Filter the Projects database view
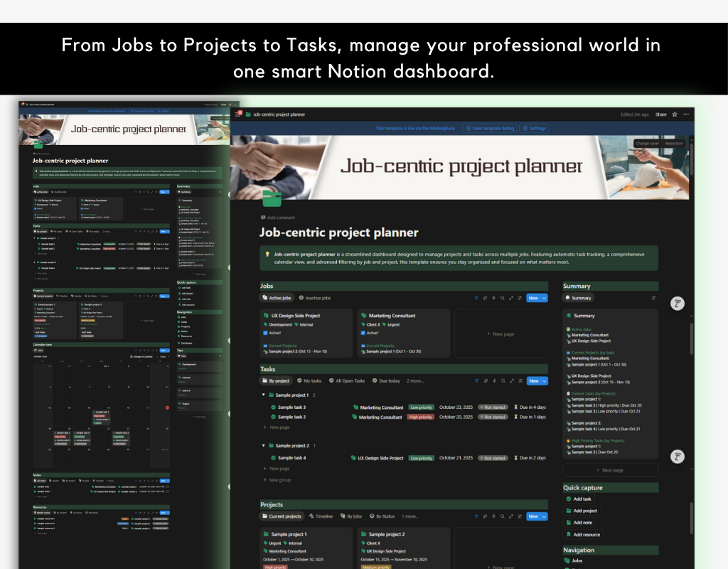The height and width of the screenshot is (569, 728). (476, 516)
